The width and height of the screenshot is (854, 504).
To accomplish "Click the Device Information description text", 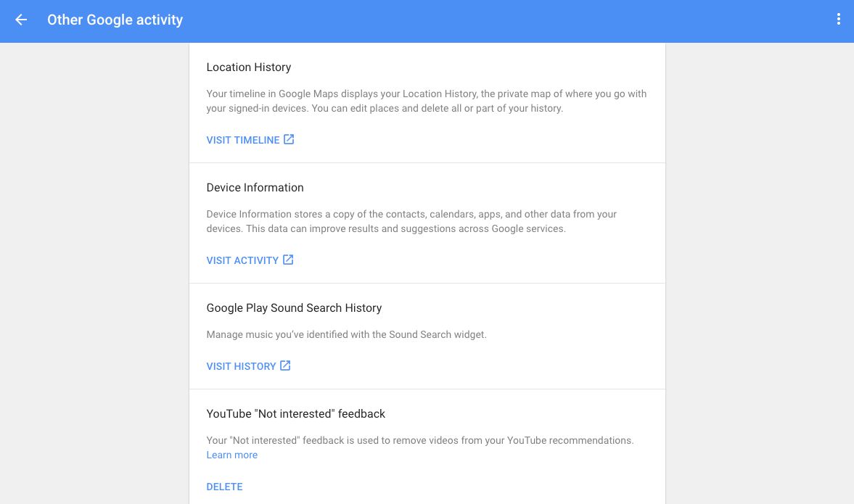I will pyautogui.click(x=411, y=221).
